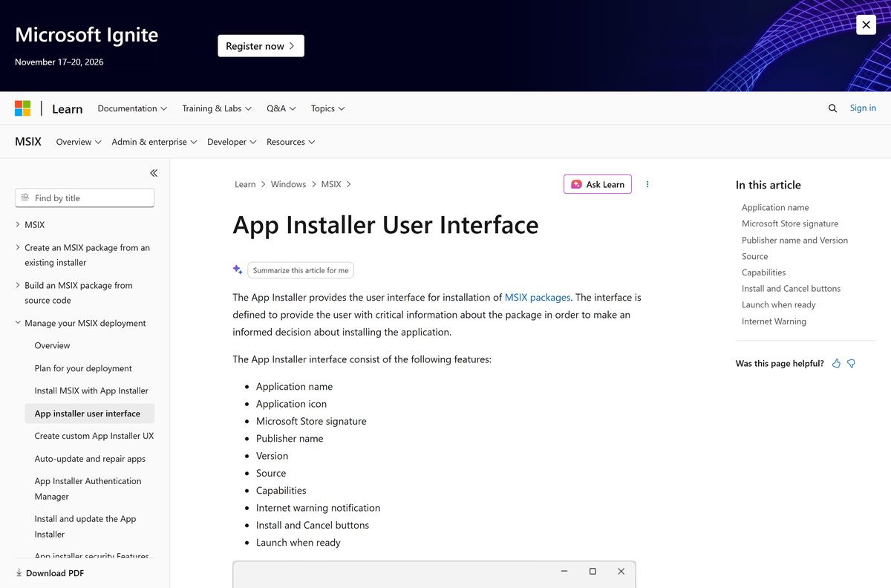Click the Microsoft logo
891x588 pixels.
(x=23, y=108)
